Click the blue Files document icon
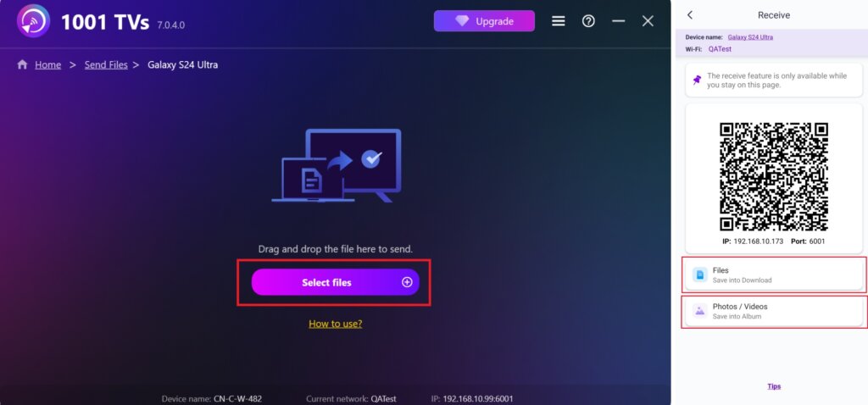Screen dimensions: 868x405 click(x=699, y=275)
